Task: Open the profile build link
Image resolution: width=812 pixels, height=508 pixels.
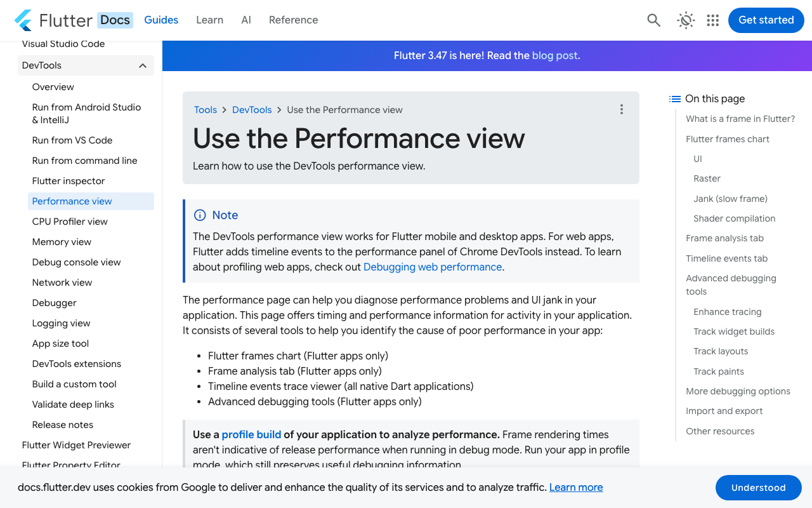Action: [251, 435]
